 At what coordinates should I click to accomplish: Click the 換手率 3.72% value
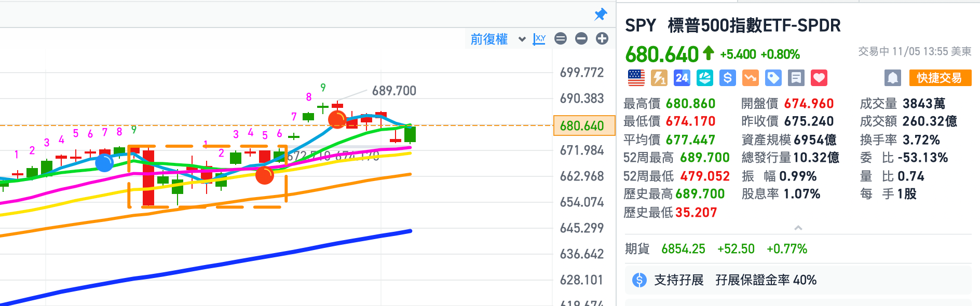[x=921, y=140]
